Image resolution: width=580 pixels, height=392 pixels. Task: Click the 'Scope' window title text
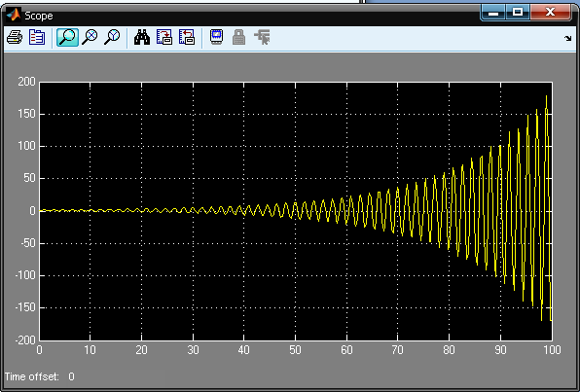pyautogui.click(x=39, y=16)
